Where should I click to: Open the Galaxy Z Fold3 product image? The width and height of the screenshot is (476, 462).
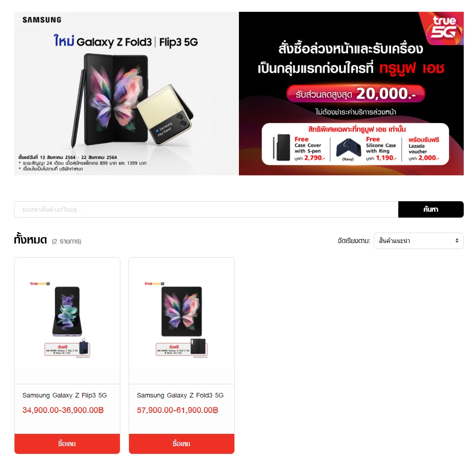182,320
